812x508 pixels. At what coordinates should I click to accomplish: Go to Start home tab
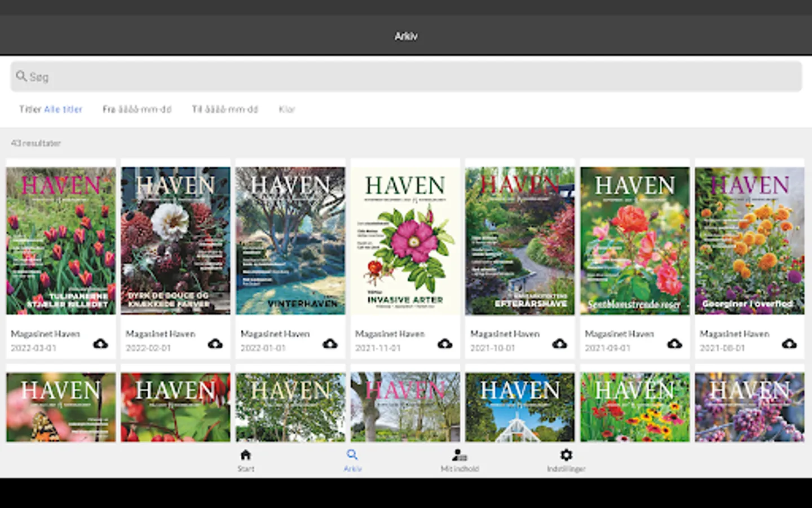coord(246,460)
